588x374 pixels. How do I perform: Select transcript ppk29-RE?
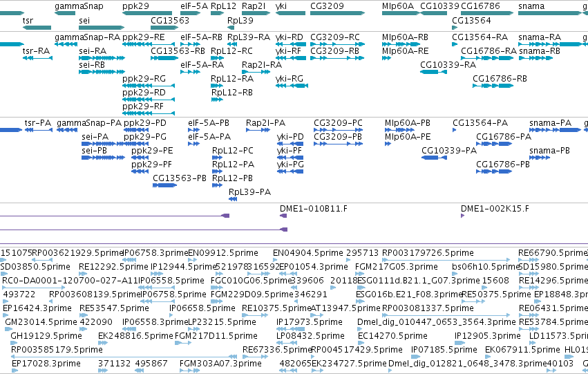[143, 37]
